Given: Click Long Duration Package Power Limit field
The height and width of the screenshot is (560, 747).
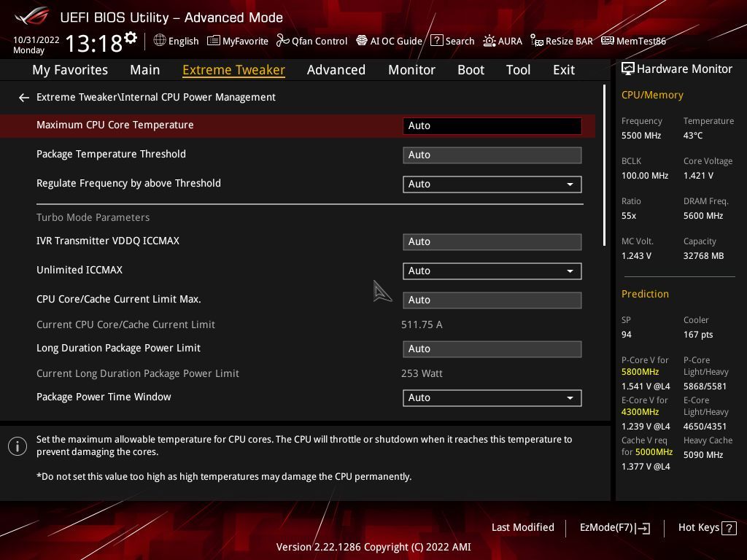Looking at the screenshot, I should point(492,349).
